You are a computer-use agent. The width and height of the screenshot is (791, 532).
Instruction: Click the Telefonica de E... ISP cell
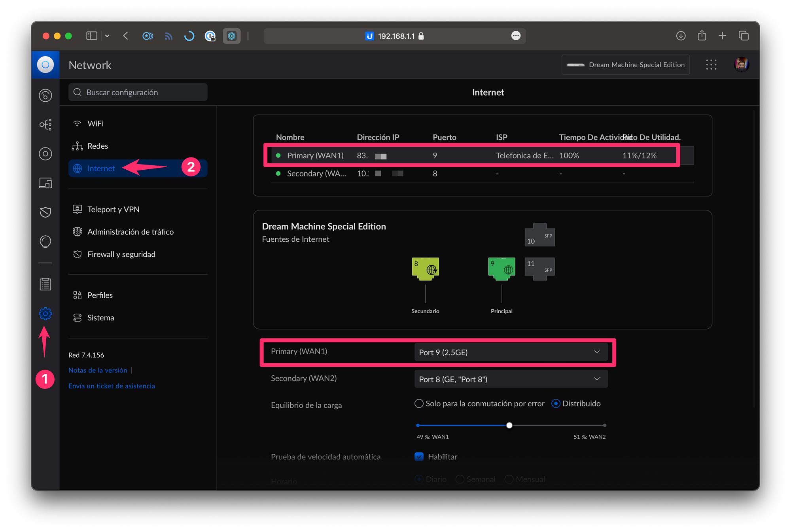(x=524, y=155)
